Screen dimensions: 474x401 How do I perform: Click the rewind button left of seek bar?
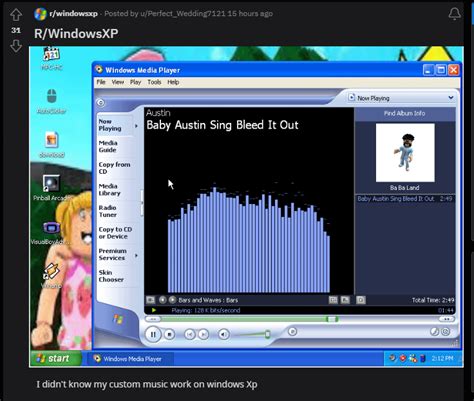tap(153, 319)
